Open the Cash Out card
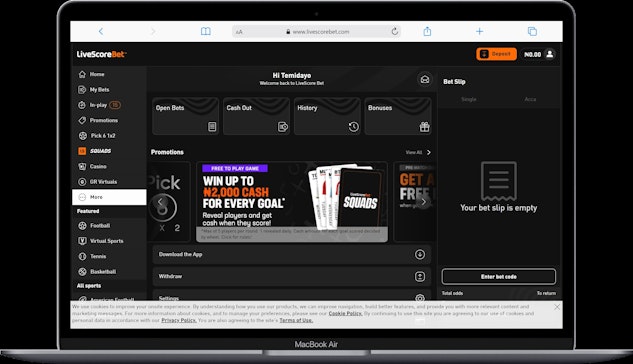The height and width of the screenshot is (364, 633). (256, 116)
